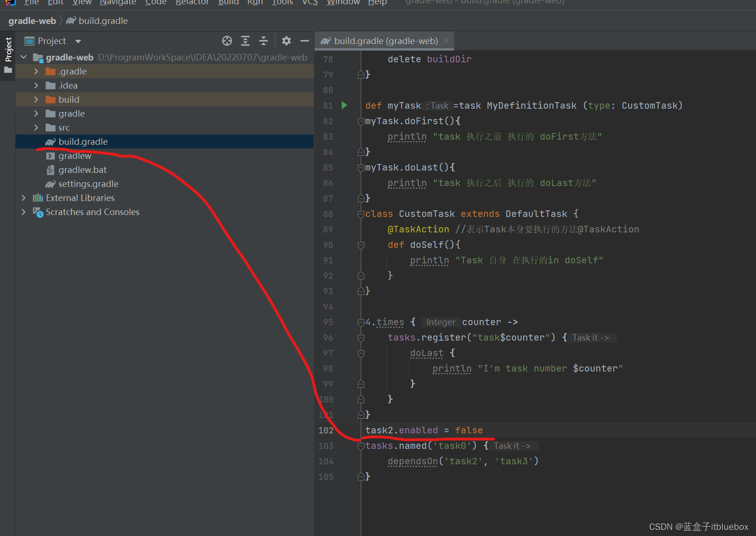Viewport: 756px width, 536px height.
Task: Expand Scratches and Consoles node
Action: [24, 212]
